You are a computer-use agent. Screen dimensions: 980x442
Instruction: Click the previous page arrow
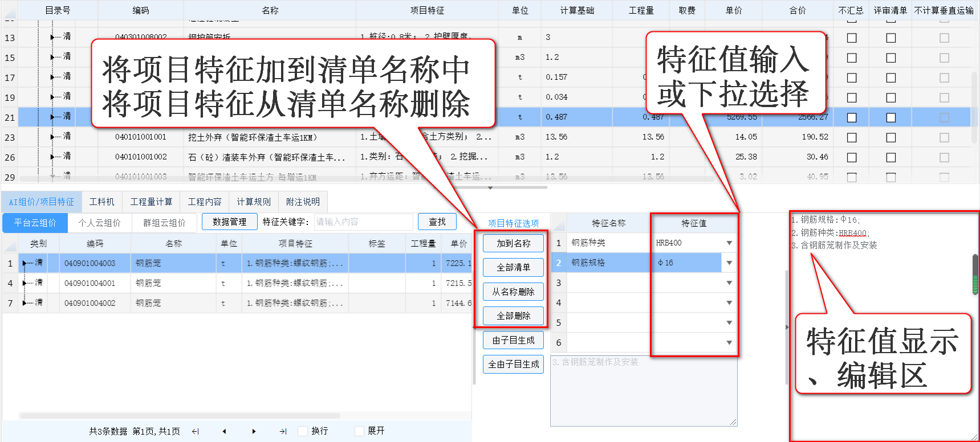pos(224,431)
